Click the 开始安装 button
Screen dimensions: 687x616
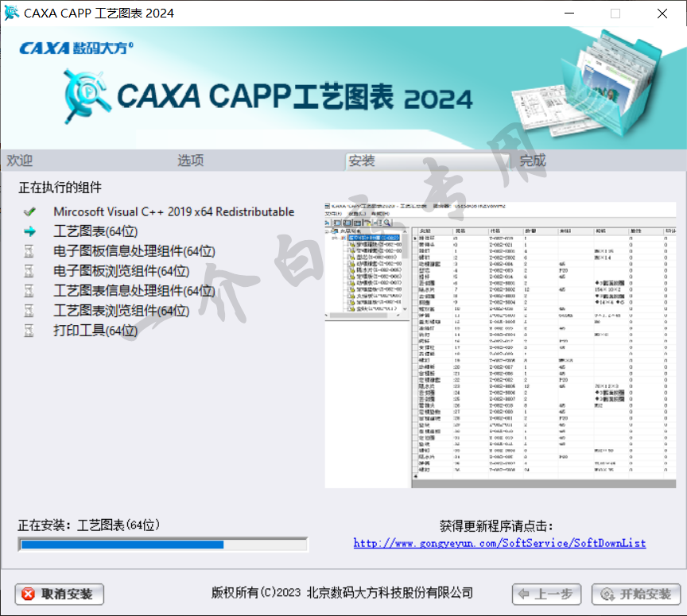point(636,594)
